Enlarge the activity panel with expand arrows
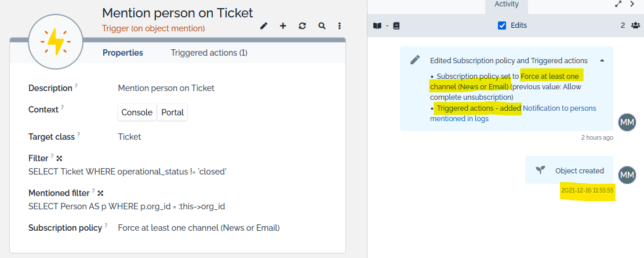 point(618,4)
